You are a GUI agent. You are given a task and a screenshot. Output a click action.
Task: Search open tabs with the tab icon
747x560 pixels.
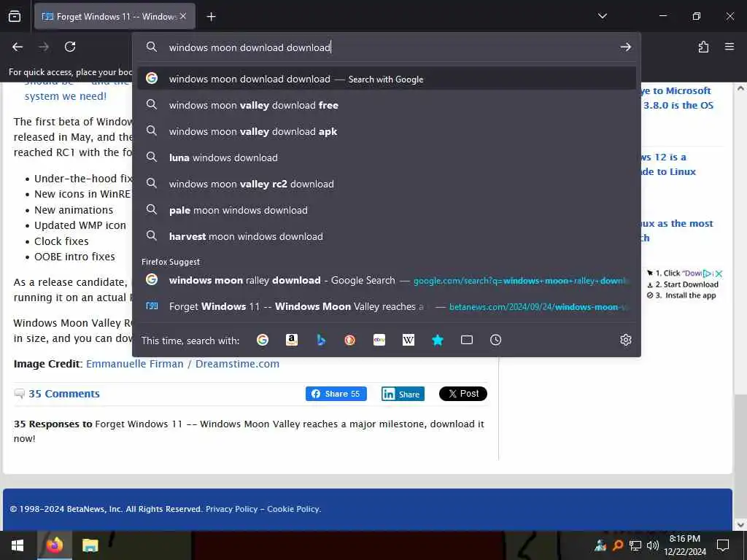point(467,340)
